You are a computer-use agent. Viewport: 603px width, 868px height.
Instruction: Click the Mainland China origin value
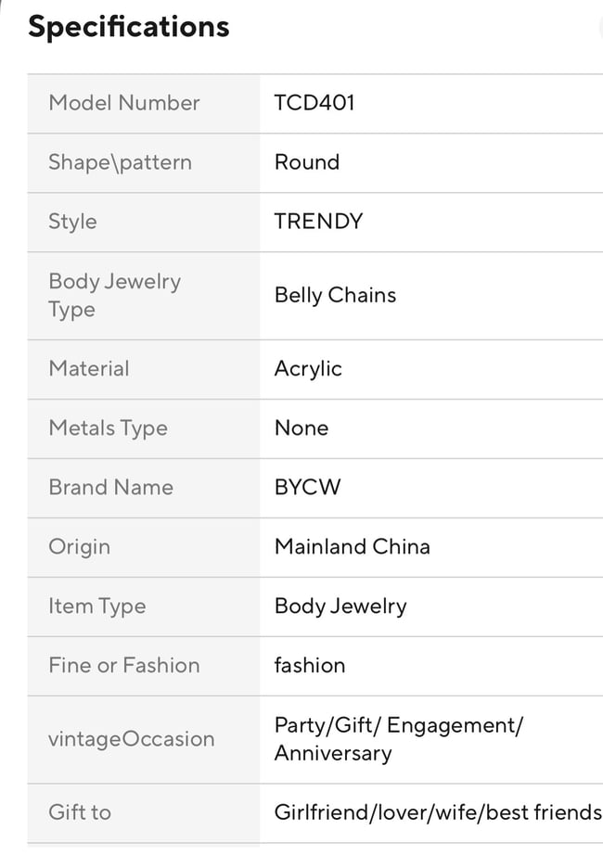coord(352,546)
